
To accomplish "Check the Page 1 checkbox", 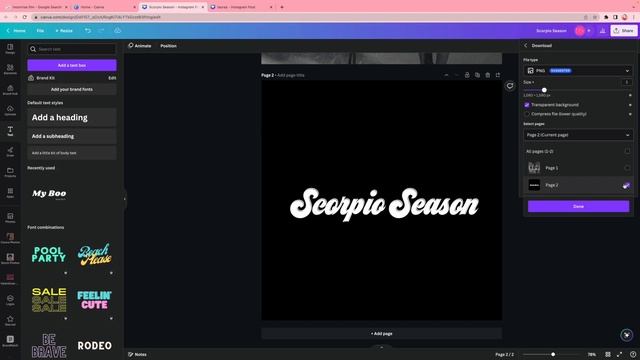I will (x=627, y=168).
